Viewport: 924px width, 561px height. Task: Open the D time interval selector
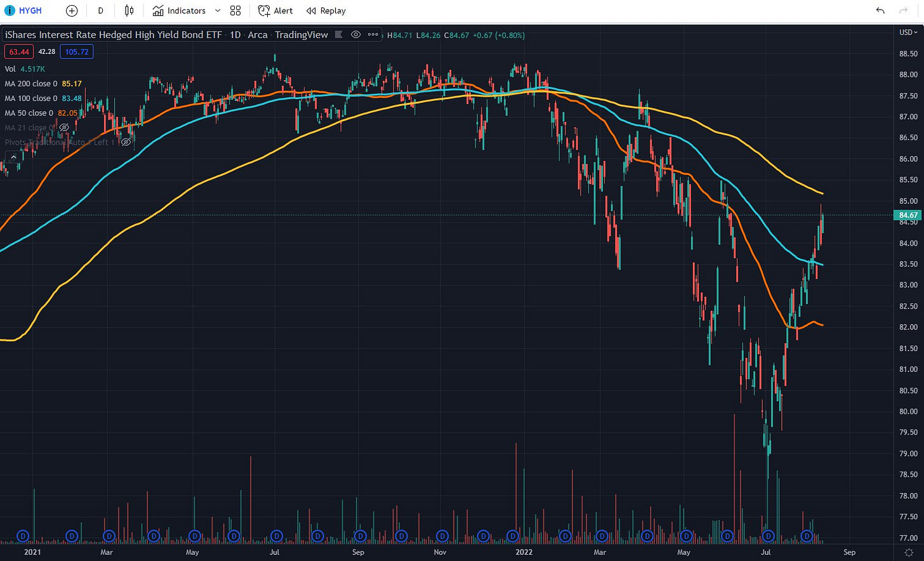click(x=100, y=11)
